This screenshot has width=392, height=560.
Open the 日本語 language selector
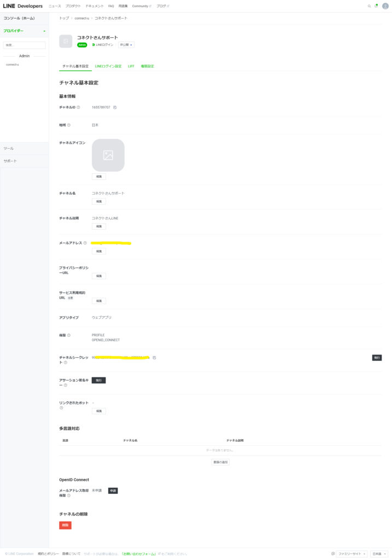(x=379, y=553)
